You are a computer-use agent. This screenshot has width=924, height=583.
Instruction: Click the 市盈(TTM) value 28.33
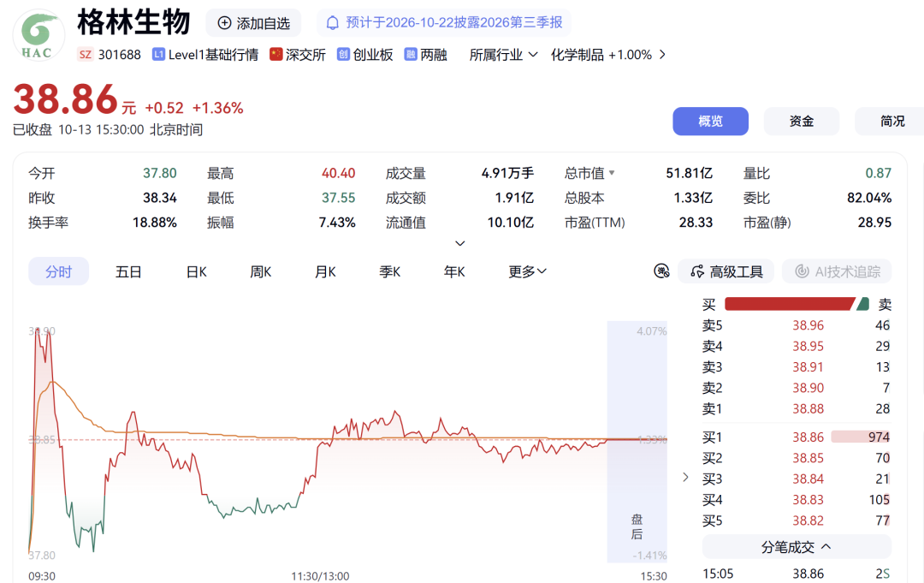tap(696, 223)
